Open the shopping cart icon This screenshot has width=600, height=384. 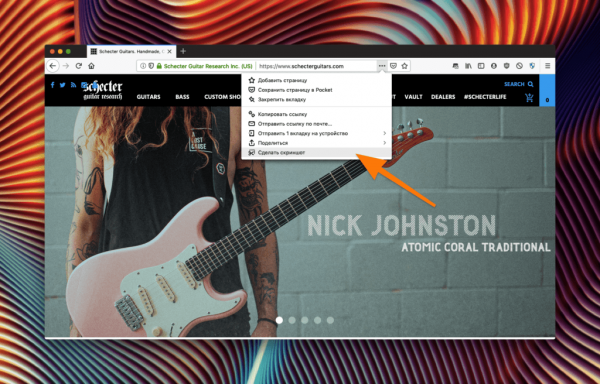click(x=529, y=98)
